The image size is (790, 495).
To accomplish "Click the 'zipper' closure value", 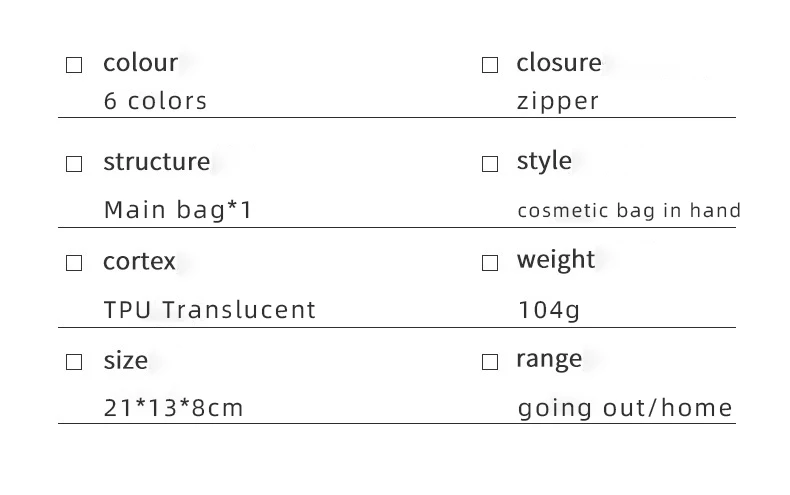I will (558, 102).
